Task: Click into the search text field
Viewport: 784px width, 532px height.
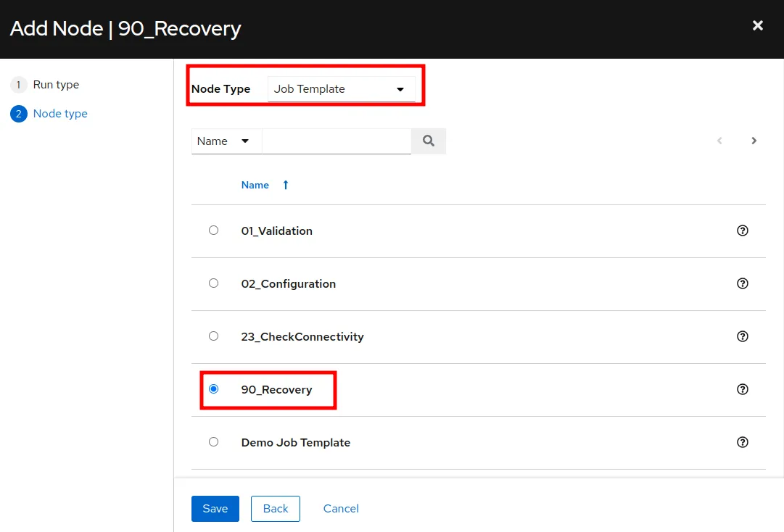Action: pos(336,141)
